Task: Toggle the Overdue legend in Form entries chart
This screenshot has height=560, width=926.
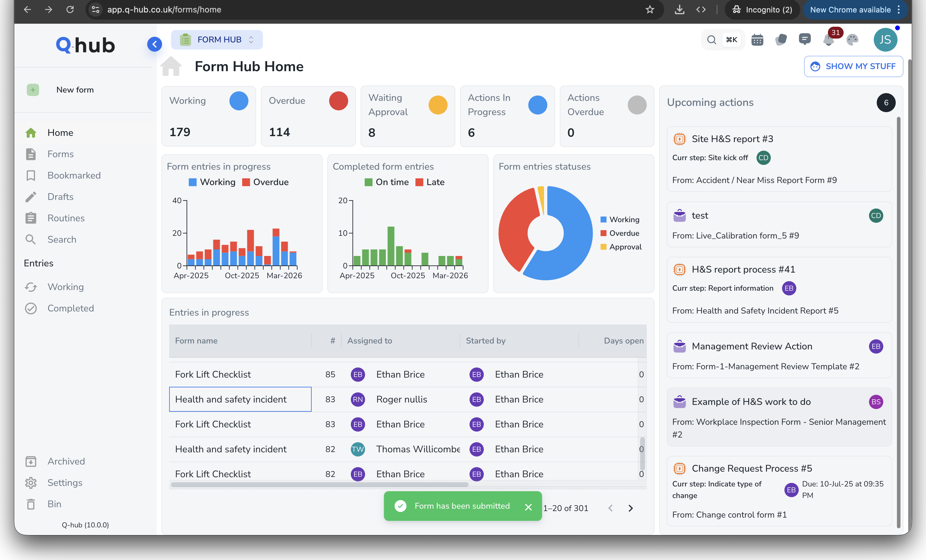Action: coord(265,182)
